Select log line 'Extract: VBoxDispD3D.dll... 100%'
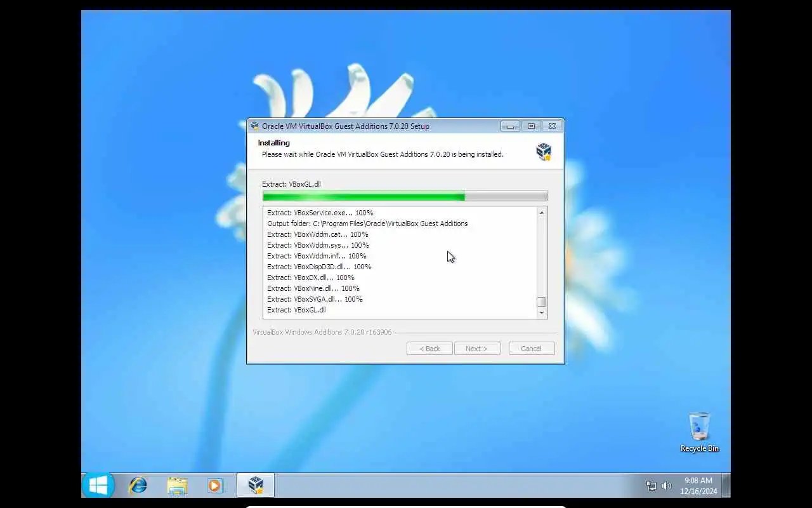 (319, 267)
